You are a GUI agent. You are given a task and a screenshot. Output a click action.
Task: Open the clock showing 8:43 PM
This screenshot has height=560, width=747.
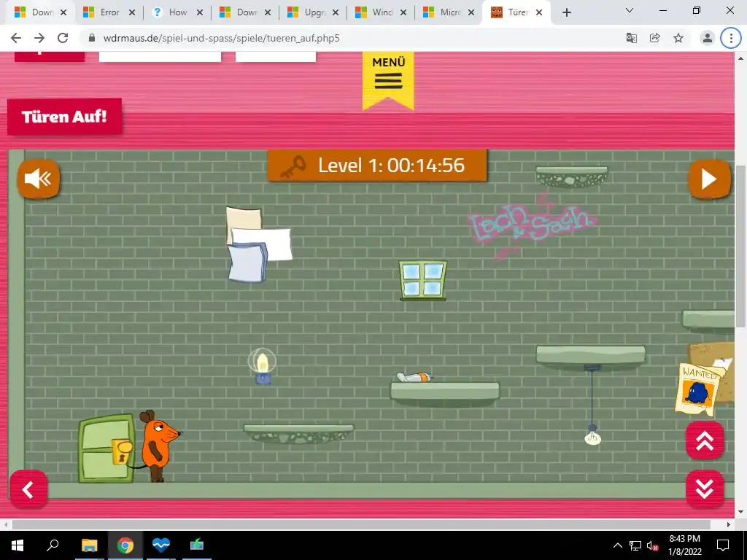[684, 545]
